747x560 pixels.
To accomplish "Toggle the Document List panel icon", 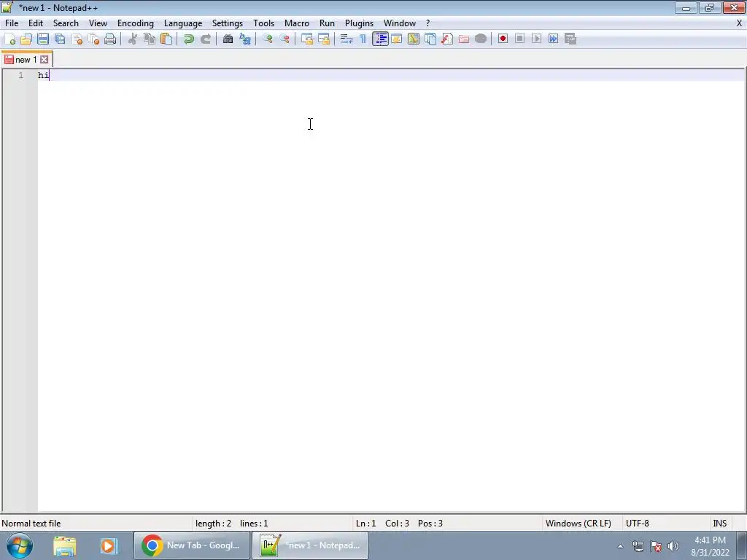I will pos(430,39).
